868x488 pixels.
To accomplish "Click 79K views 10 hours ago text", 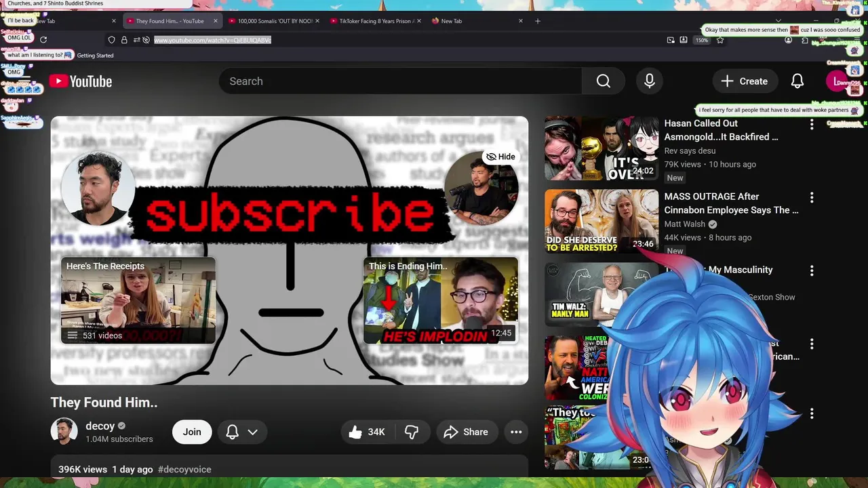I will click(710, 165).
